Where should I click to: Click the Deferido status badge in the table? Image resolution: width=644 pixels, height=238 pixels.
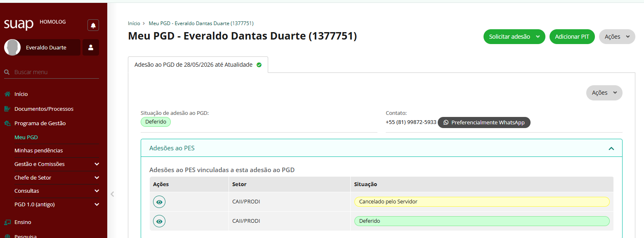coord(482,221)
